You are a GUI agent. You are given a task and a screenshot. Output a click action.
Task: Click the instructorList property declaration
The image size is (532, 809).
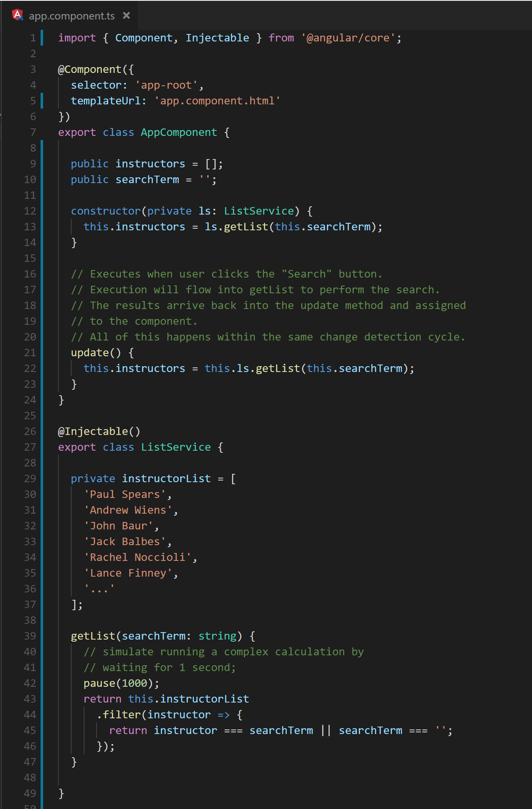pos(166,478)
